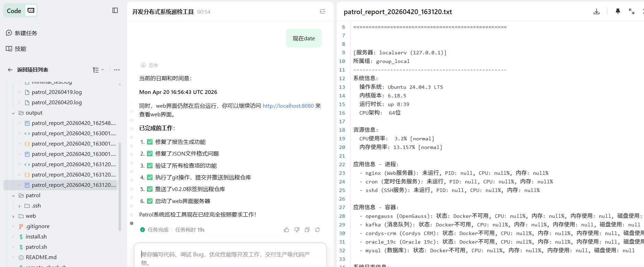Click the download report file icon
This screenshot has width=644, height=267.
tap(597, 11)
